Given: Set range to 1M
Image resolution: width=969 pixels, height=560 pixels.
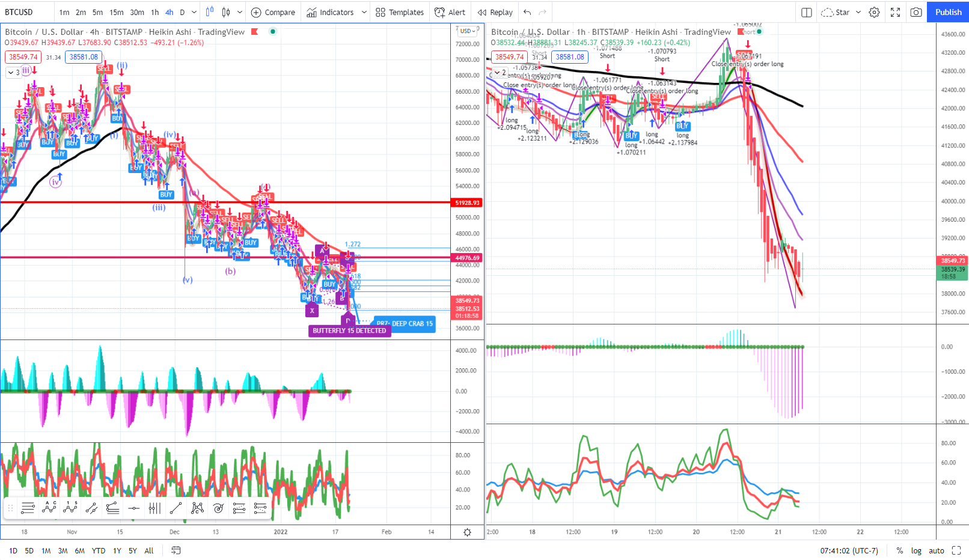Looking at the screenshot, I should point(46,550).
